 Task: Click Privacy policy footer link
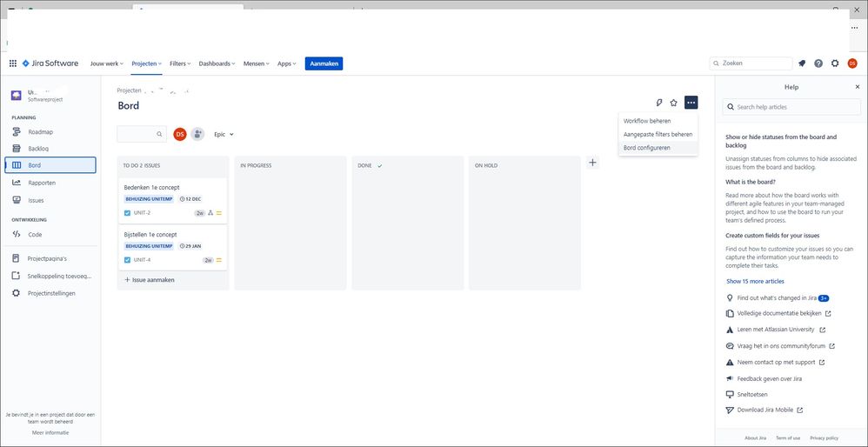point(824,438)
